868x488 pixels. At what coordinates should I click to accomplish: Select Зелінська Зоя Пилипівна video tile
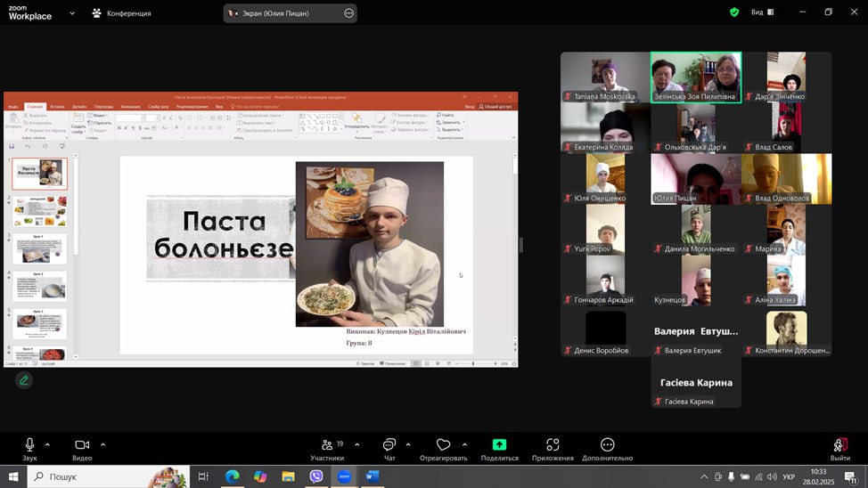click(695, 77)
